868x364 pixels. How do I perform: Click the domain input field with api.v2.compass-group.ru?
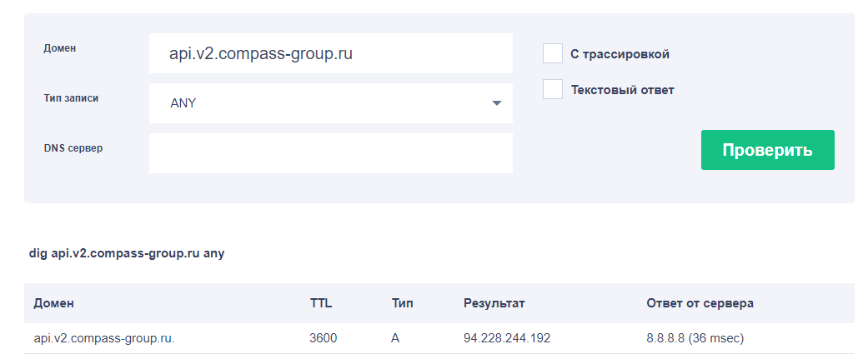330,53
